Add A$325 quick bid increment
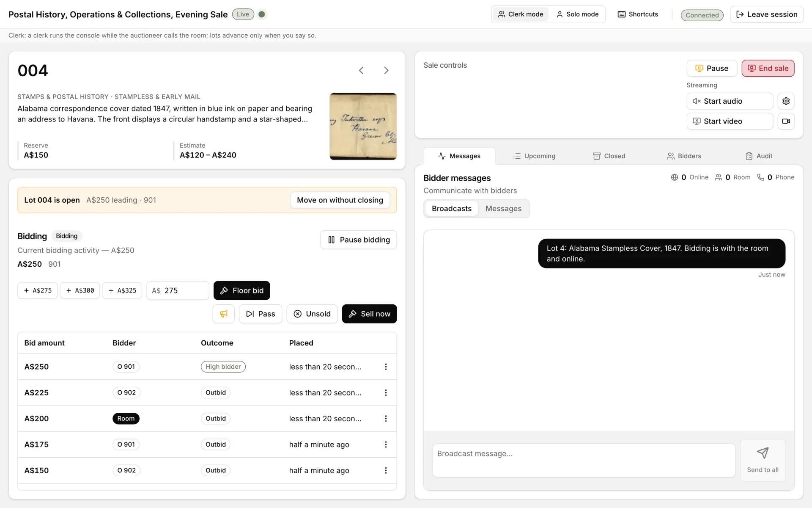Screen dimensions: 812x508 point(122,290)
